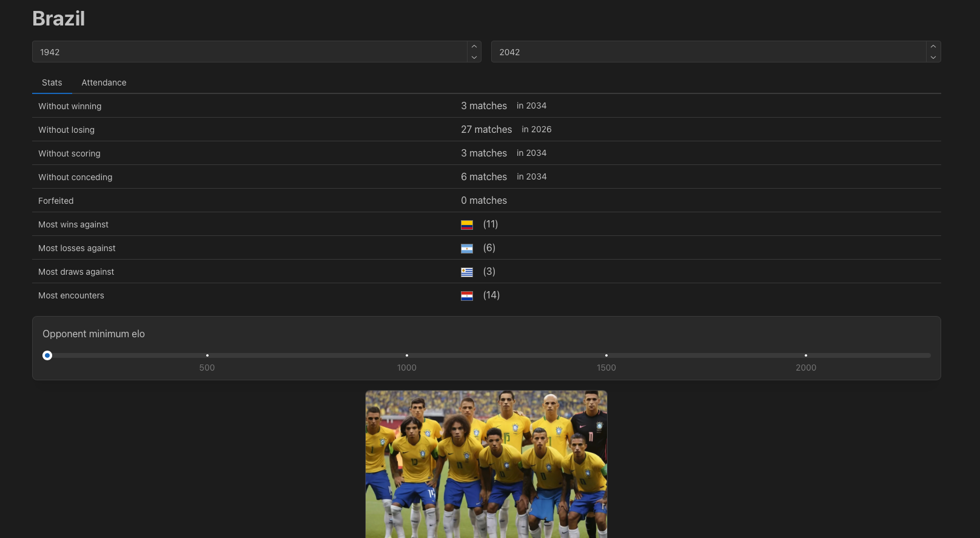Set elo slider to the 1500 mark
The width and height of the screenshot is (980, 538).
click(x=606, y=355)
